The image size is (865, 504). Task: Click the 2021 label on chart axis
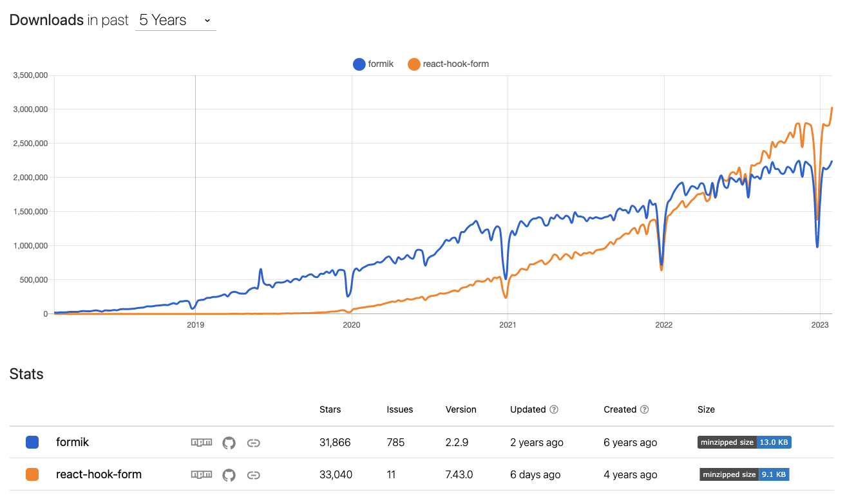[508, 325]
